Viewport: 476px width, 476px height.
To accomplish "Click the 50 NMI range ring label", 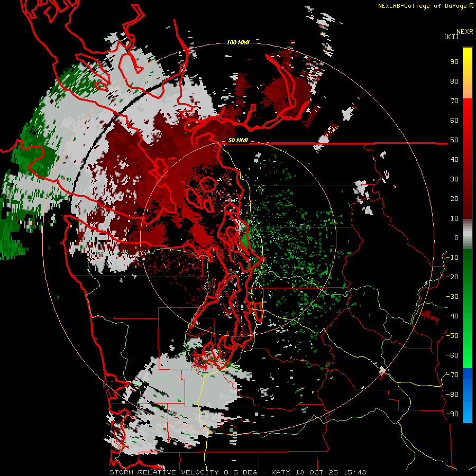I will coord(238,140).
